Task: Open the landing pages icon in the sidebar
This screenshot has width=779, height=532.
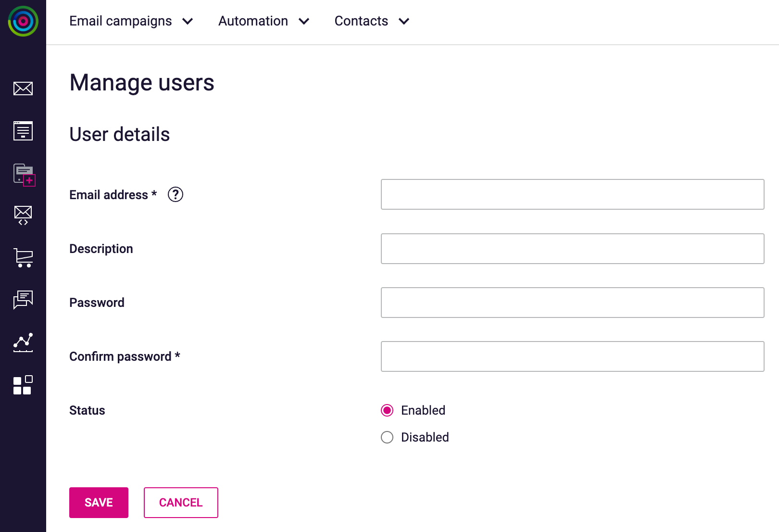Action: tap(23, 131)
